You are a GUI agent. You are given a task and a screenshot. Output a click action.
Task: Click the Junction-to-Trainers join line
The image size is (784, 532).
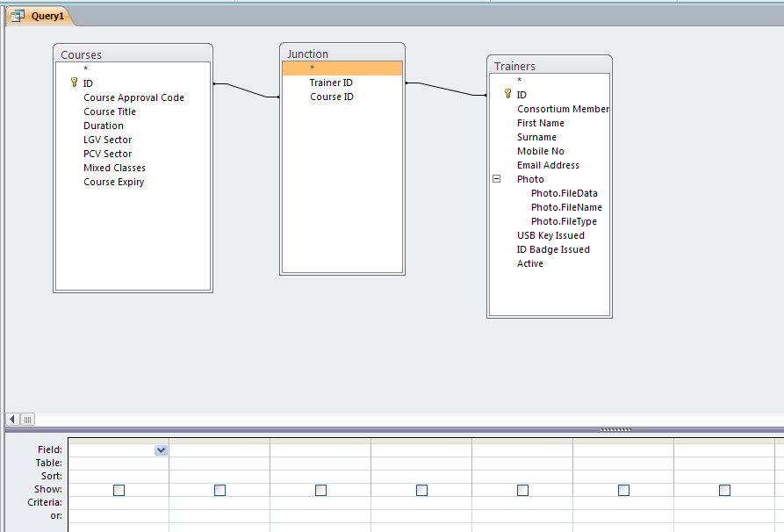point(446,89)
